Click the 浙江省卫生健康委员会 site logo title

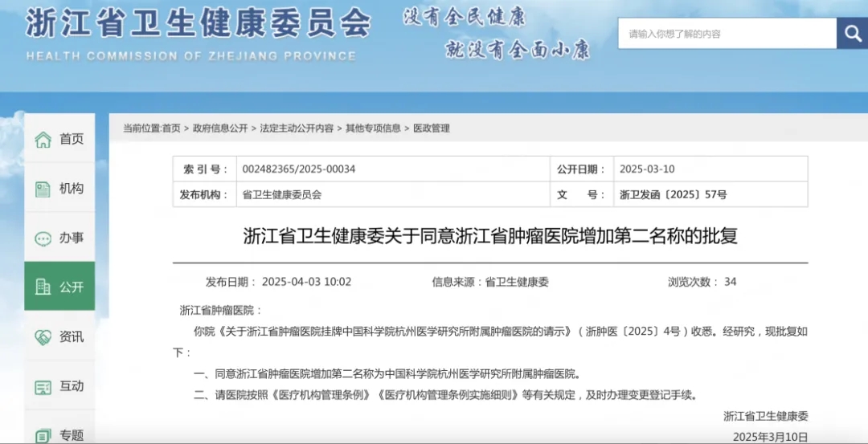coord(198,23)
